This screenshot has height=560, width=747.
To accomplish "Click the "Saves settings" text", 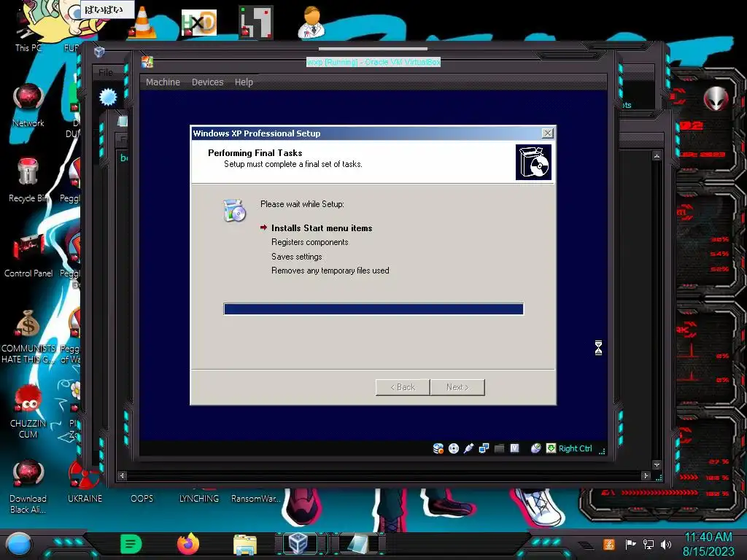I will point(297,256).
